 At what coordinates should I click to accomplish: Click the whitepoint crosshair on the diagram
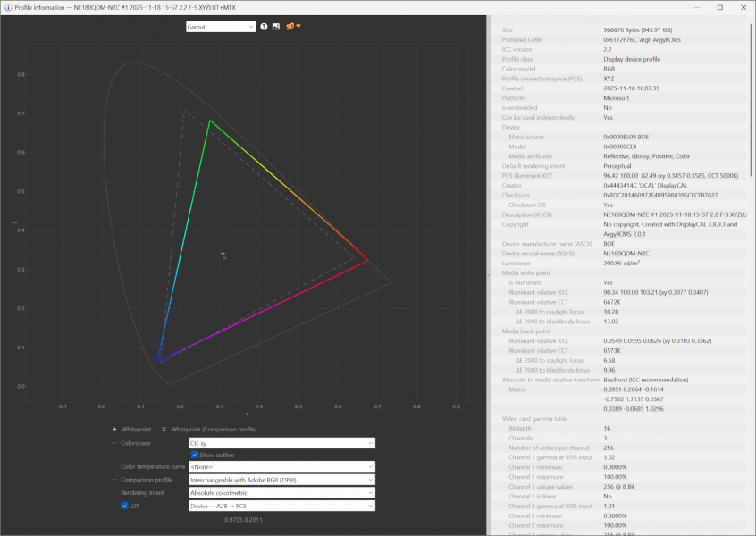coord(223,254)
